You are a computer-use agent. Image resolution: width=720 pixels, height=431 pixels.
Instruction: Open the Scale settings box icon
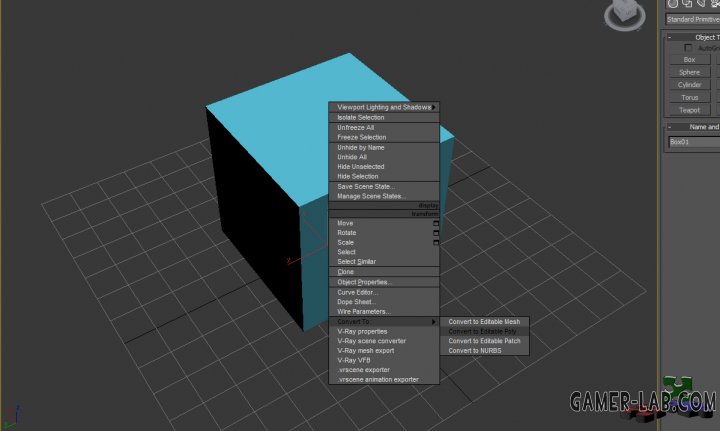pyautogui.click(x=436, y=242)
